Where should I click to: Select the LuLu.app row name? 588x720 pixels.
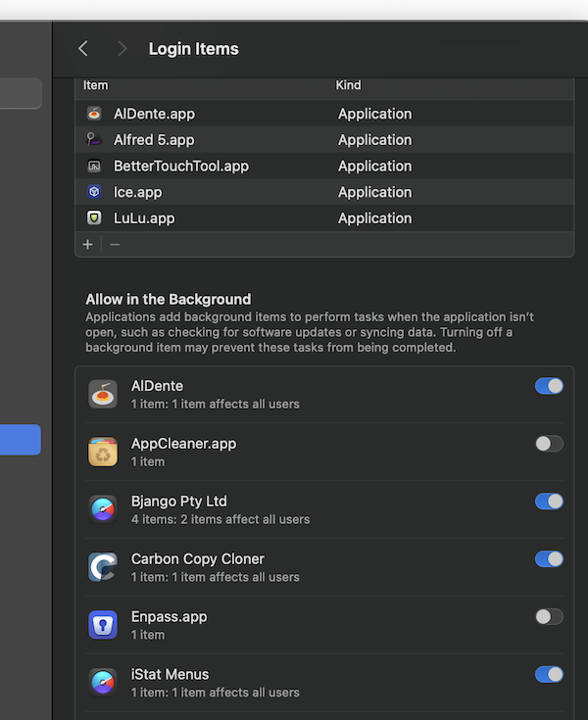click(x=144, y=218)
